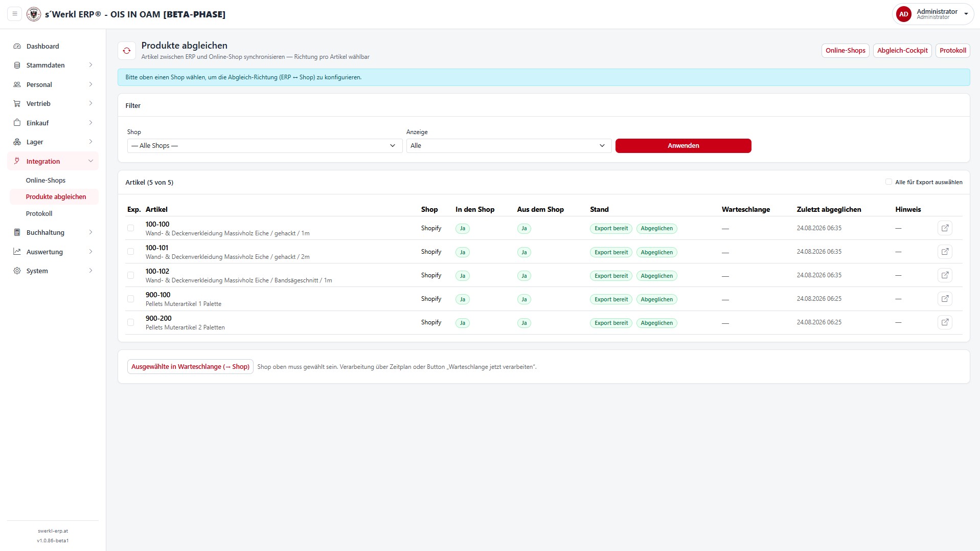The height and width of the screenshot is (551, 980).
Task: Open Online-Shops submenu item in sidebar
Action: coord(45,180)
